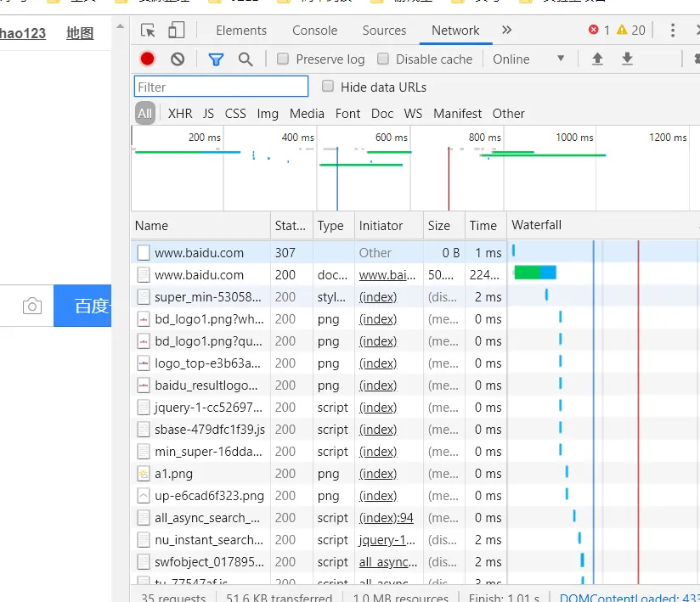The width and height of the screenshot is (700, 602).
Task: Sort by the Time column header
Action: click(x=485, y=225)
